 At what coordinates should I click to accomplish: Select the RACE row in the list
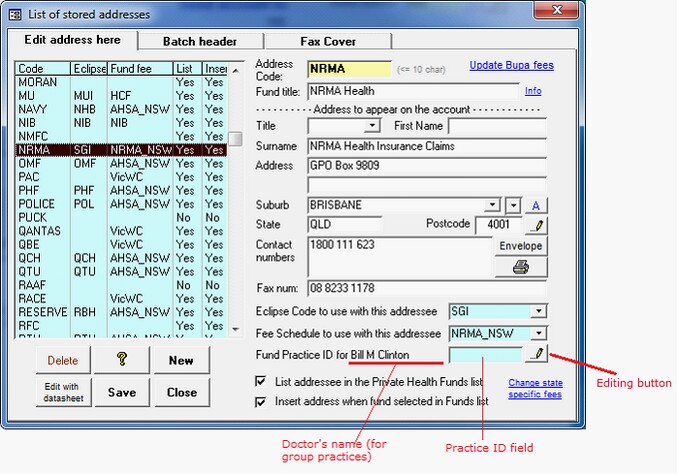click(x=121, y=298)
